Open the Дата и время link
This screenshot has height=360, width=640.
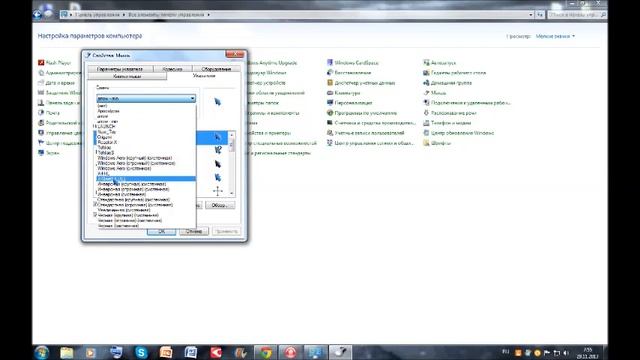(56, 83)
